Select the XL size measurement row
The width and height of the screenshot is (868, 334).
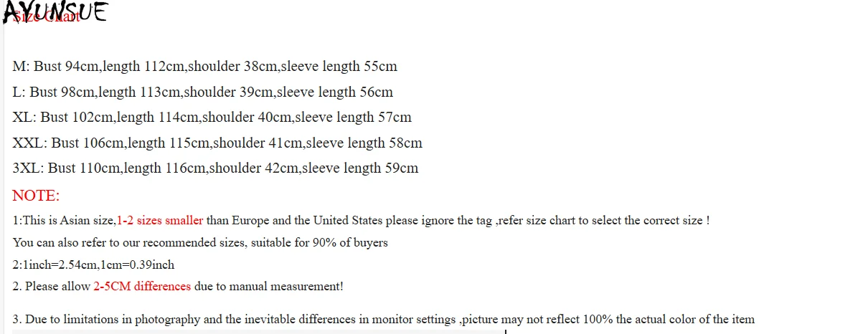(212, 117)
